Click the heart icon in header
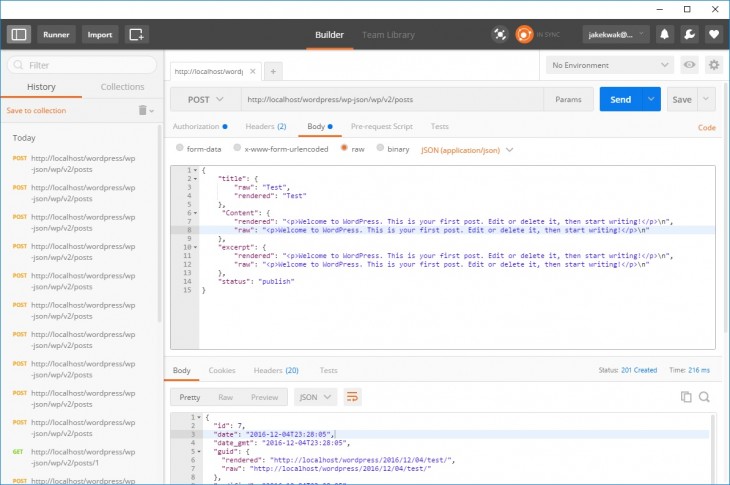This screenshot has height=485, width=730. point(713,34)
